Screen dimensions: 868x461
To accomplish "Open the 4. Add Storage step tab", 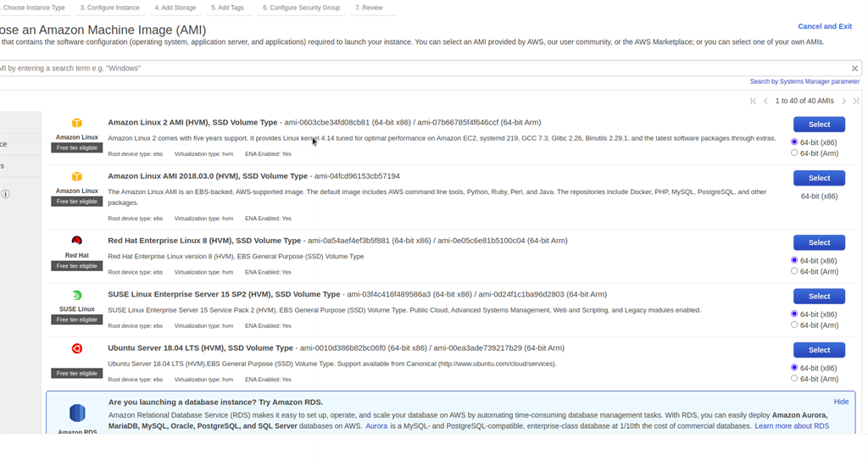I will 175,8.
